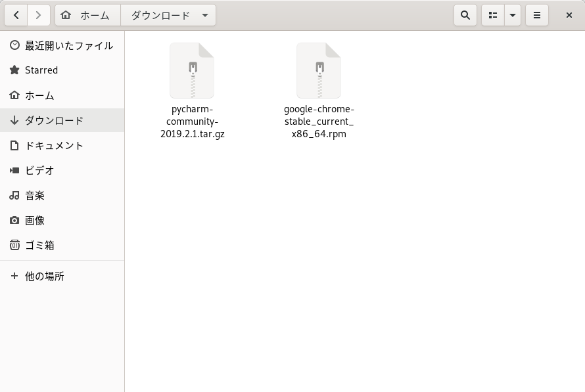Click the house icon in the path bar
The image size is (585, 392).
(x=66, y=15)
